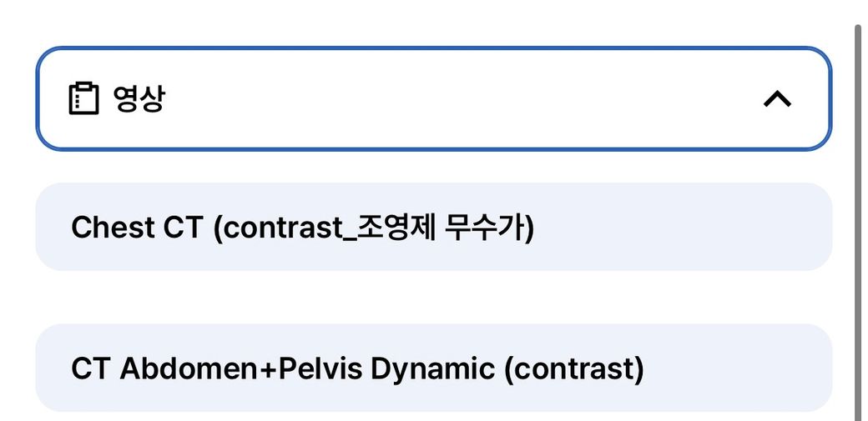
Task: Open the Chest CT contrast order
Action: pos(302,228)
